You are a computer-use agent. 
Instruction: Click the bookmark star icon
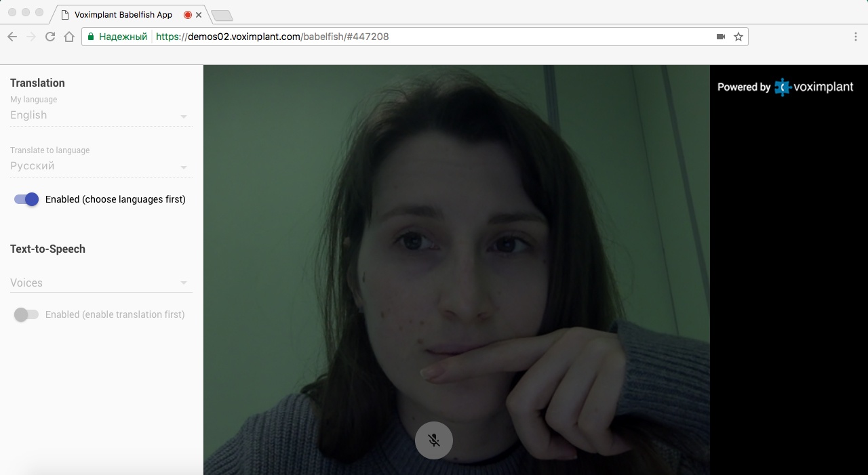point(738,37)
